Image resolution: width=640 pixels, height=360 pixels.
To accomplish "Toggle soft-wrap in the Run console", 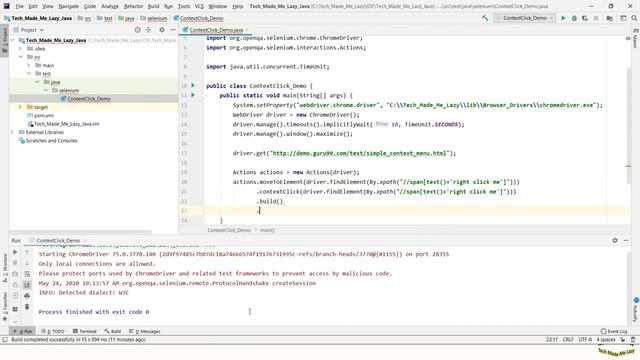I will point(27,274).
